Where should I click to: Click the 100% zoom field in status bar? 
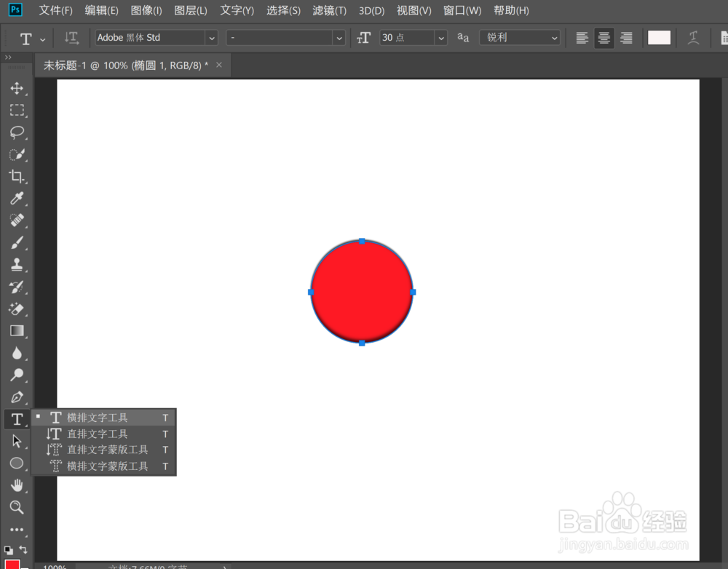[55, 565]
